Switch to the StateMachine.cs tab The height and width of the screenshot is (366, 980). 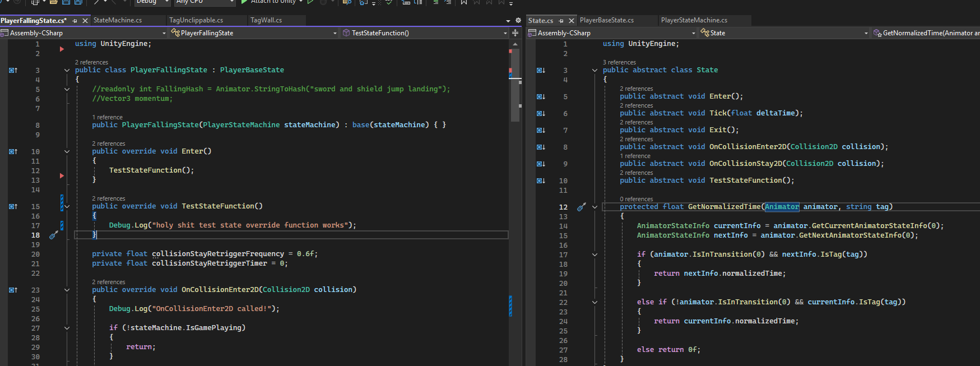[118, 20]
